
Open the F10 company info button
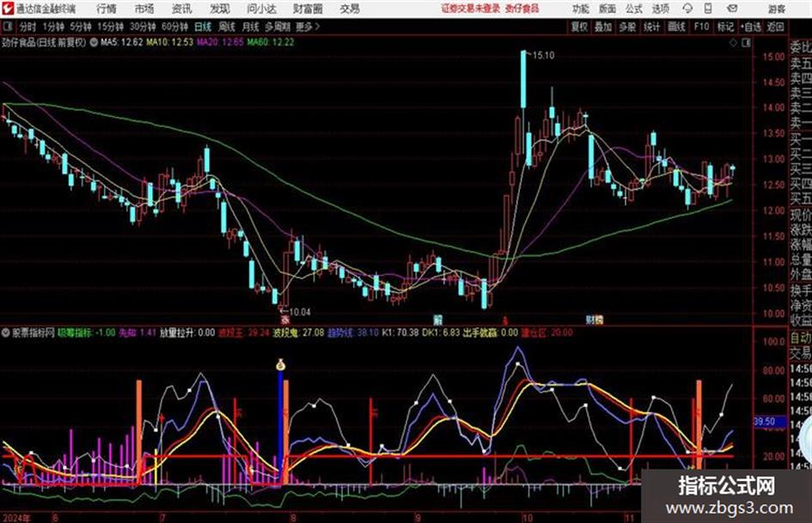[701, 27]
